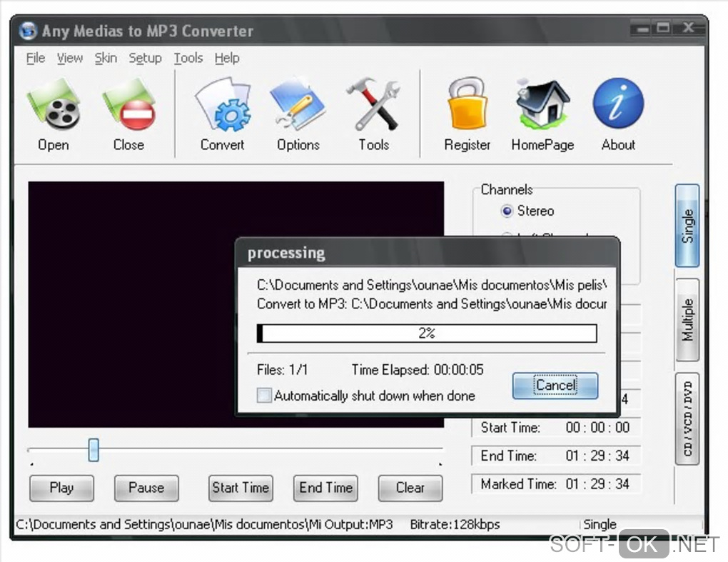Select the Stereo channel radio button
Screen dimensions: 728x562
(x=507, y=211)
